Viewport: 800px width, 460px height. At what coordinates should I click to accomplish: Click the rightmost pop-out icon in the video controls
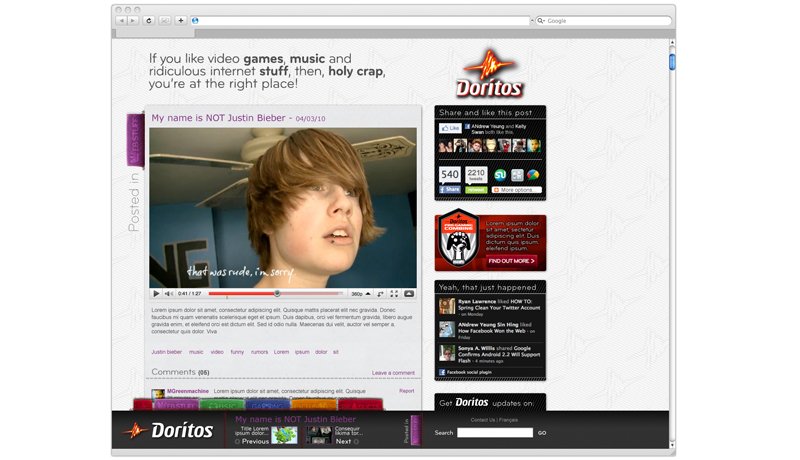409,294
